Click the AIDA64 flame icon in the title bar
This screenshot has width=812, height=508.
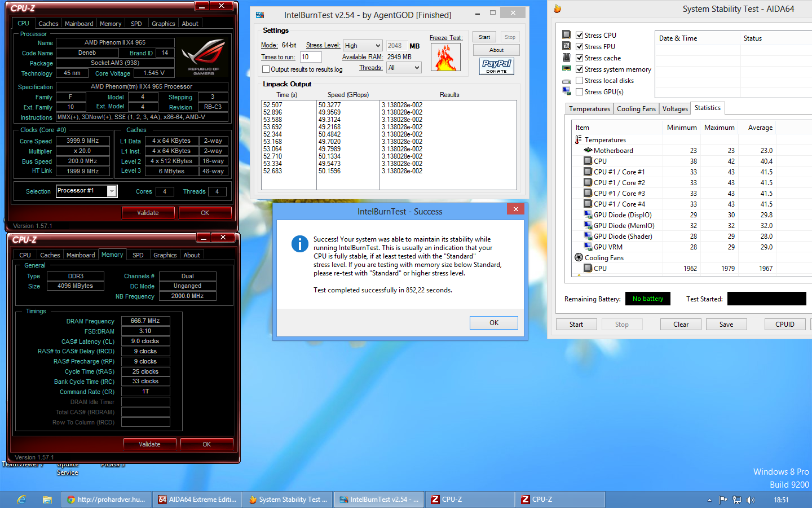pos(557,8)
